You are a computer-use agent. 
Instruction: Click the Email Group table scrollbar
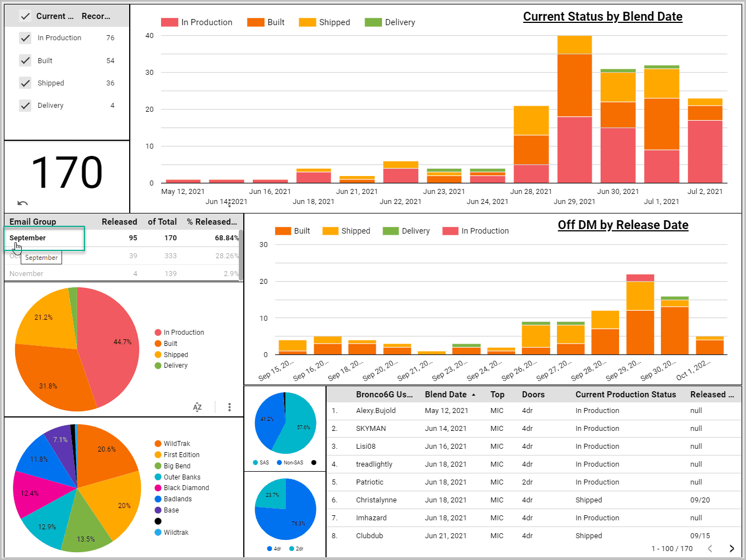pos(241,246)
